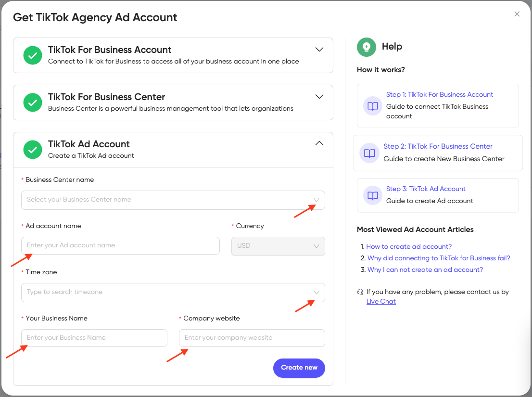Open the Live Chat link
This screenshot has height=397, width=532.
tap(381, 301)
